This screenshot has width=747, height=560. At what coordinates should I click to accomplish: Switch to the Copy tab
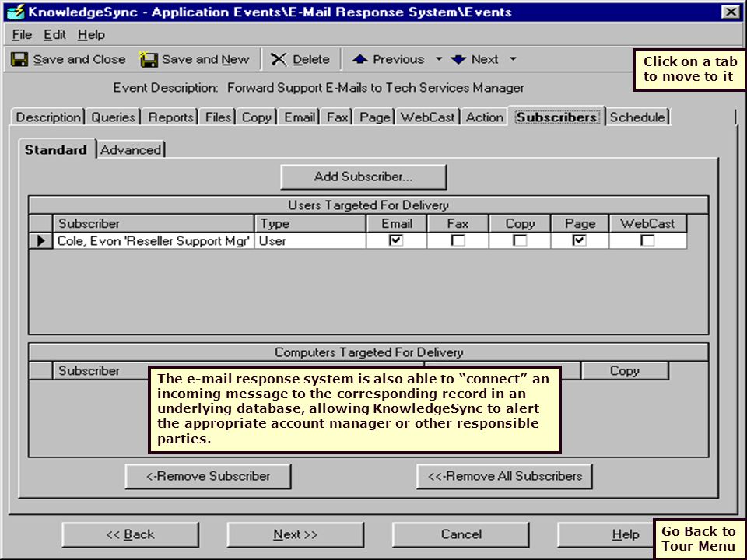pyautogui.click(x=256, y=117)
